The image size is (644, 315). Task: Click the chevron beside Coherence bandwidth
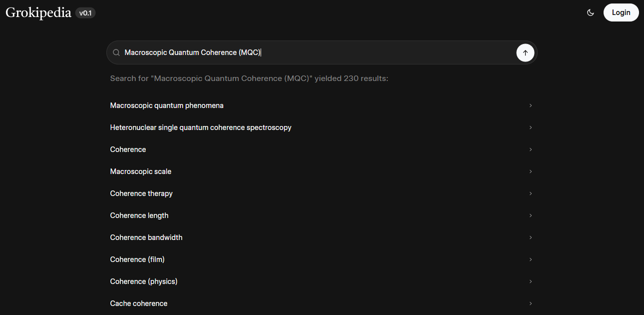click(x=531, y=237)
